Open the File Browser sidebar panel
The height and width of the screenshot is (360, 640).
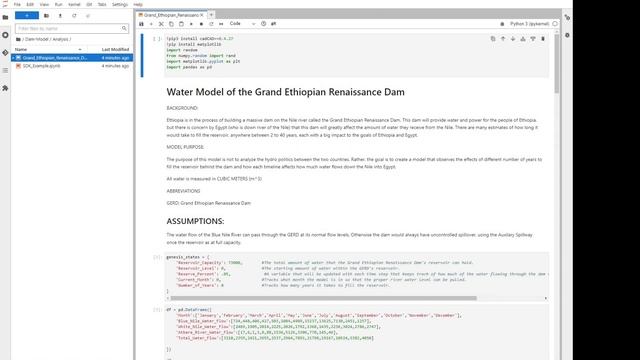pyautogui.click(x=5, y=18)
